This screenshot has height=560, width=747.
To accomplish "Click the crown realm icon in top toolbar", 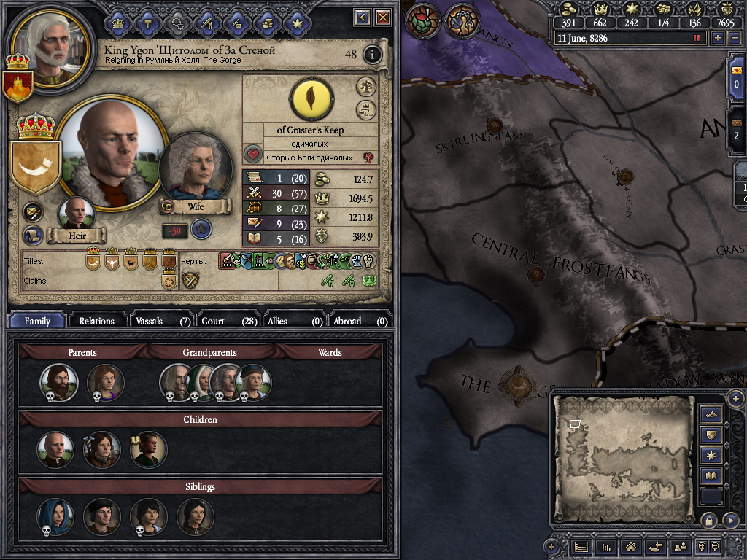I will pyautogui.click(x=117, y=23).
